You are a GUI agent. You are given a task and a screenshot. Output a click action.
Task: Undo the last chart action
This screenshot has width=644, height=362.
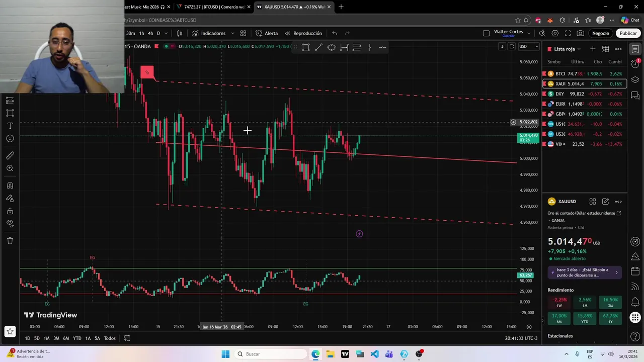tap(335, 33)
